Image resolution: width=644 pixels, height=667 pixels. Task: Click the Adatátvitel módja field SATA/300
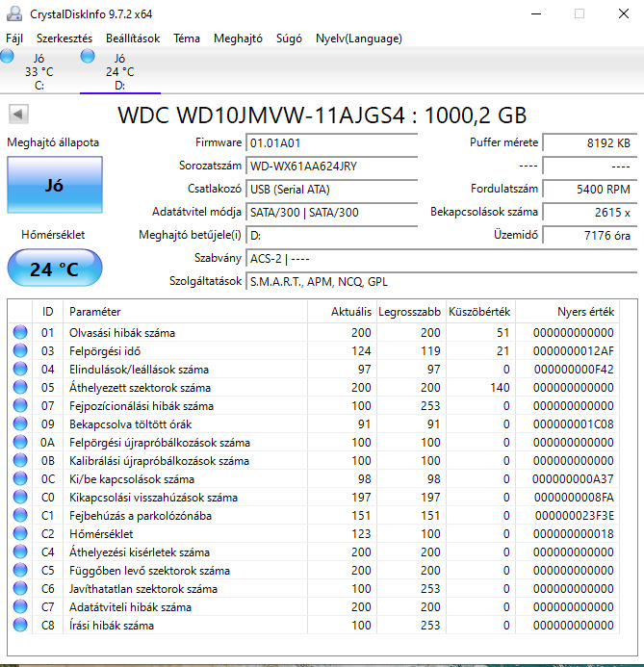(332, 213)
